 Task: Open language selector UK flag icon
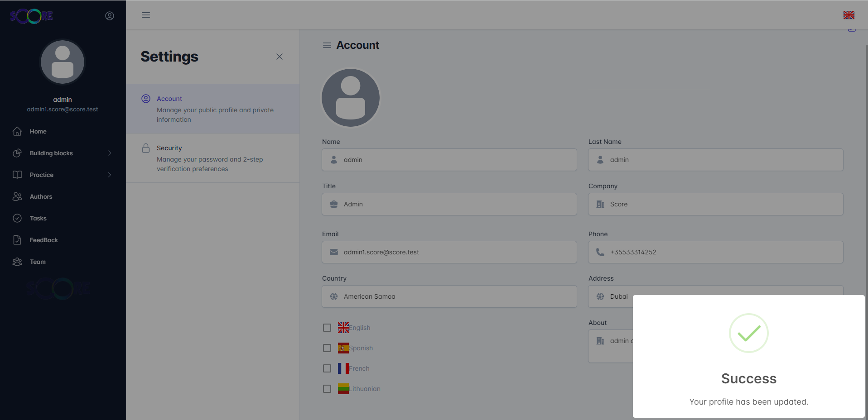tap(849, 15)
